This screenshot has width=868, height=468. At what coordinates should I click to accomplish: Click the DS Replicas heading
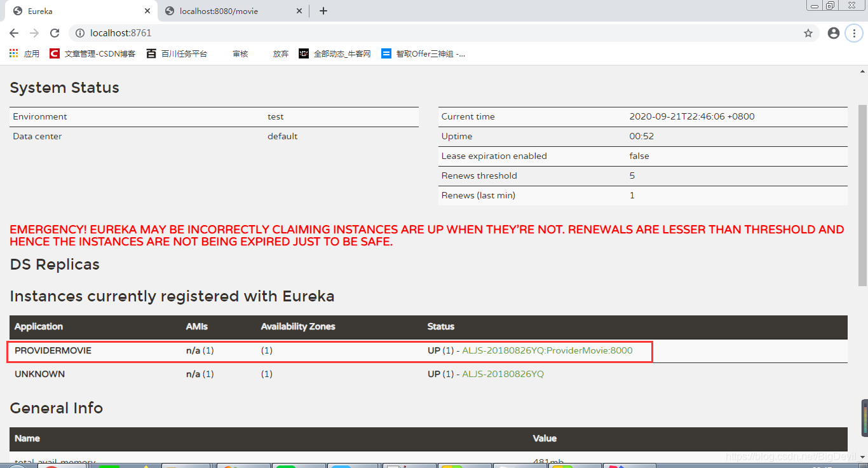(55, 265)
